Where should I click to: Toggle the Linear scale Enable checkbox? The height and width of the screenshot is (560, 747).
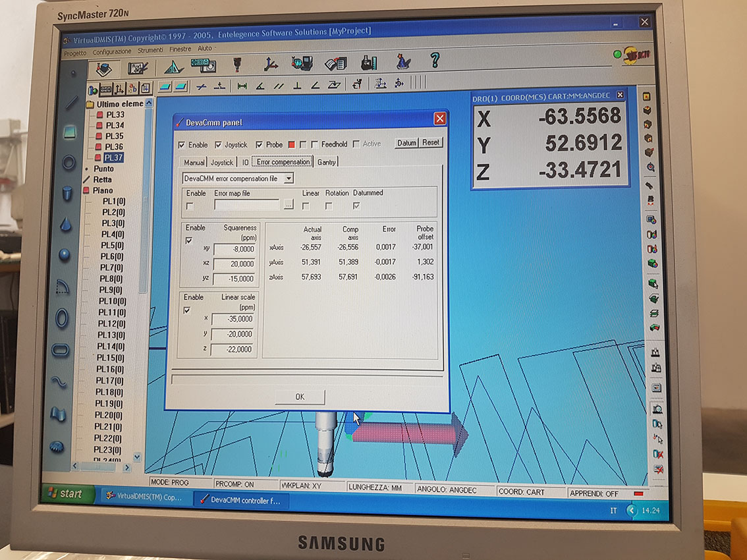tap(187, 310)
